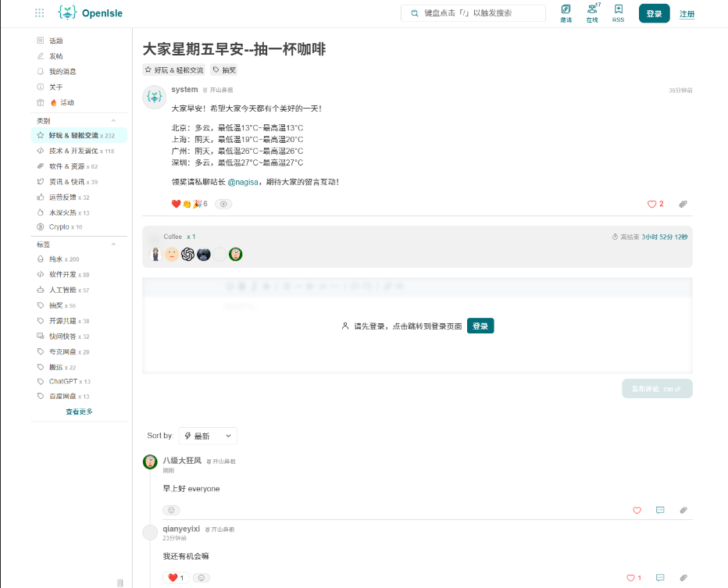Open the OpenAI-logo participant avatar
728x588 pixels.
coord(187,255)
